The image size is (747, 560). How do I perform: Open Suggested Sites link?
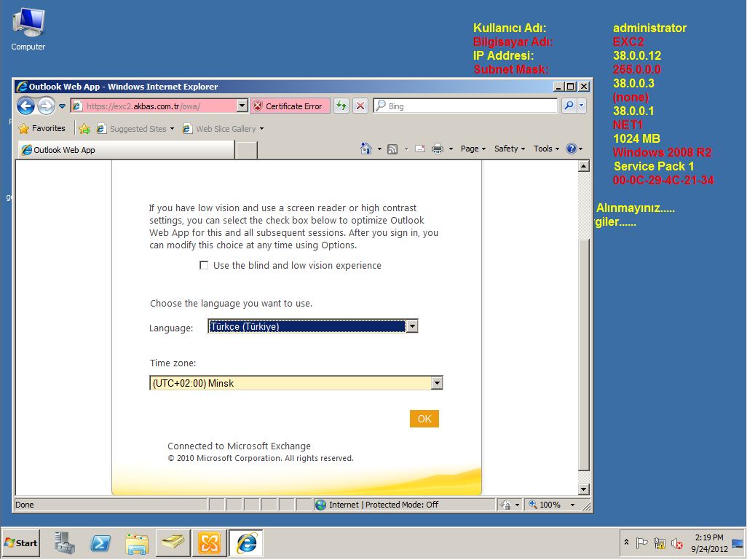(x=135, y=129)
